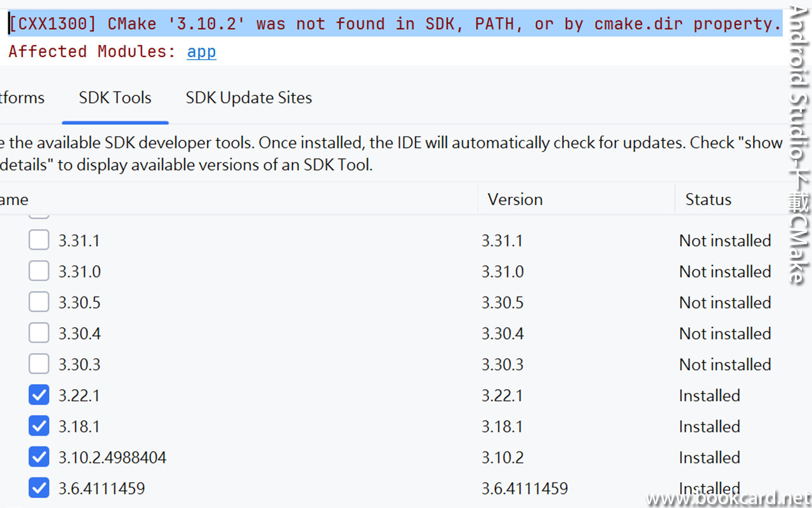Select CMake 3.30.5 to install
The width and height of the screenshot is (812, 508).
[x=39, y=302]
